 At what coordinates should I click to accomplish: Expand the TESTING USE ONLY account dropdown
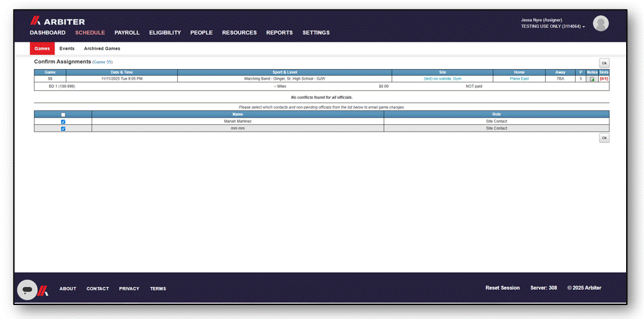point(553,27)
